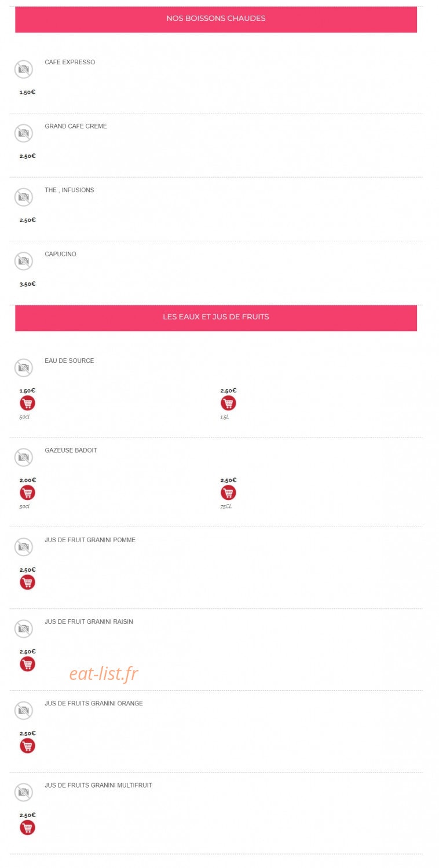
Task: Add Eau de Source 50cl to cart
Action: pos(27,403)
